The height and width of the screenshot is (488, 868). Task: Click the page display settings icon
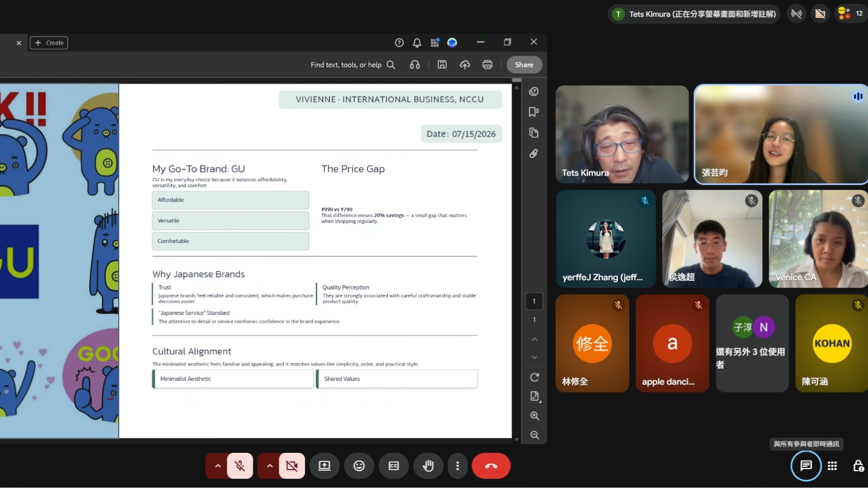pyautogui.click(x=534, y=396)
